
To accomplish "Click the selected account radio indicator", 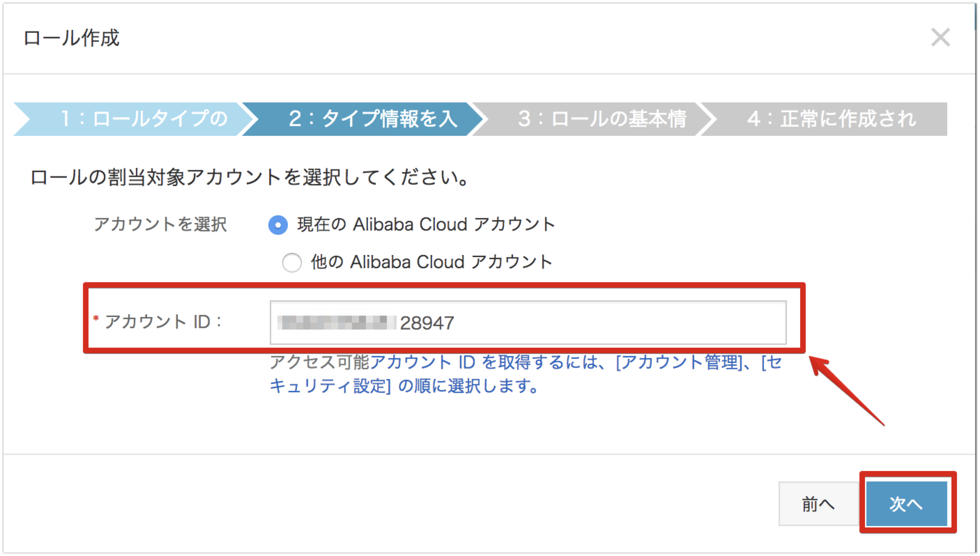I will click(x=278, y=225).
